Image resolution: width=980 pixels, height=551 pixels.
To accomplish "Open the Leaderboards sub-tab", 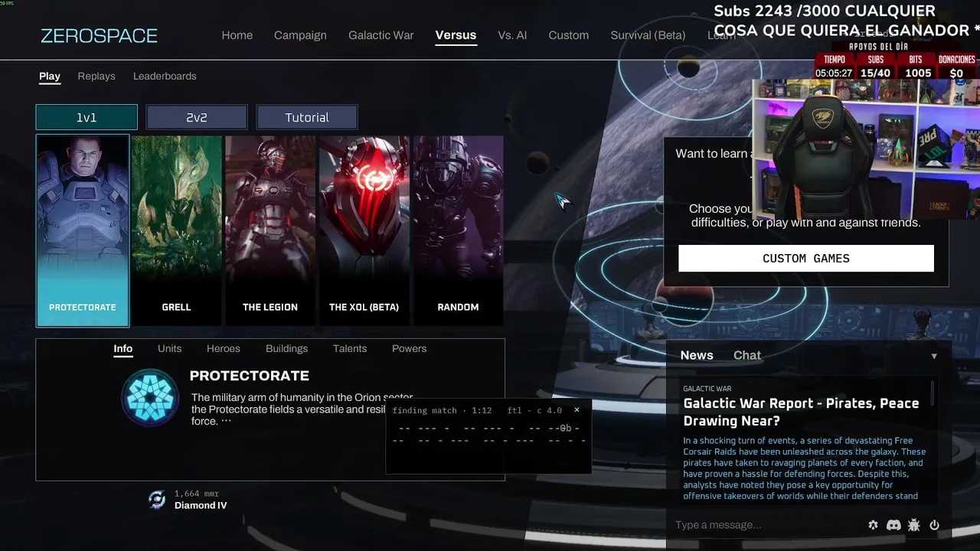I will click(x=165, y=76).
